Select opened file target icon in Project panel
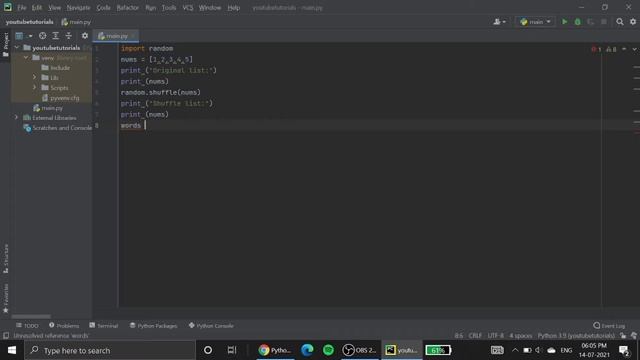Image resolution: width=640 pixels, height=360 pixels. coord(42,36)
